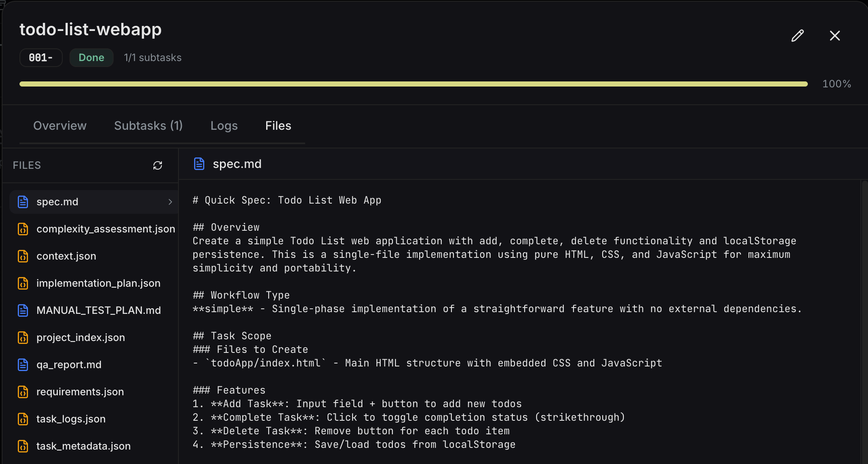
Task: Click the qa_report.md file icon
Action: [23, 365]
